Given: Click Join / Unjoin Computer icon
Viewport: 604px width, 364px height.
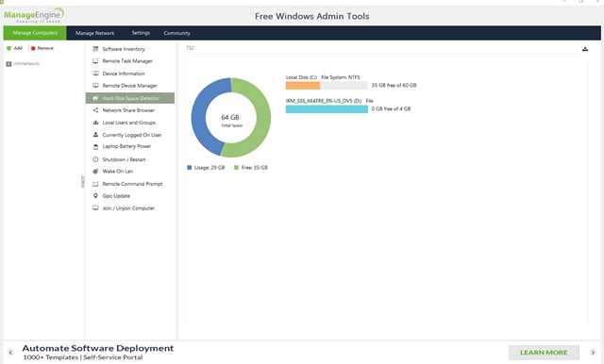Looking at the screenshot, I should pos(95,208).
